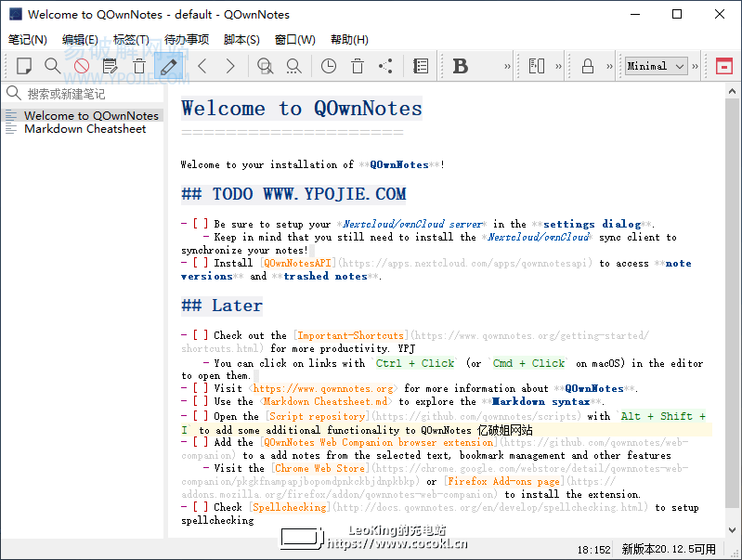The width and height of the screenshot is (742, 560).
Task: Click the 新版本20.12.5可用 update notice
Action: 669,549
